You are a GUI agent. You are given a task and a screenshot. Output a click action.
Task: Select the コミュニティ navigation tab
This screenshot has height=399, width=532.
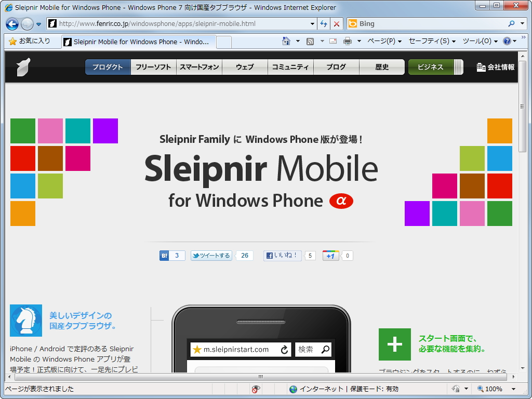(x=290, y=67)
